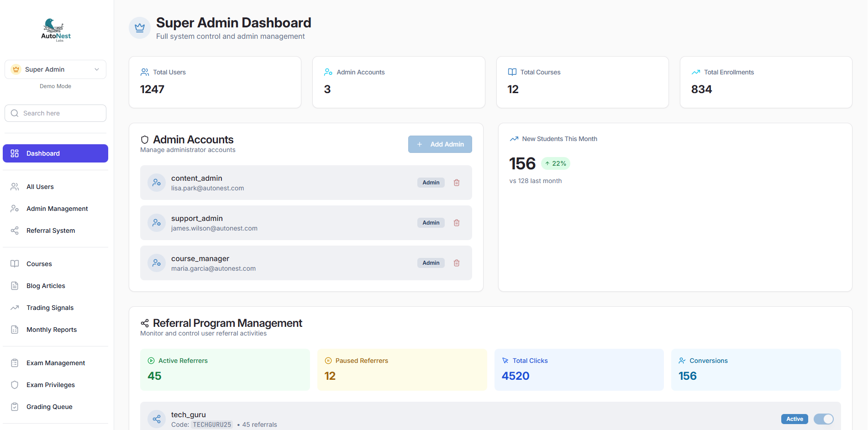Click the course_manager user avatar icon

157,263
